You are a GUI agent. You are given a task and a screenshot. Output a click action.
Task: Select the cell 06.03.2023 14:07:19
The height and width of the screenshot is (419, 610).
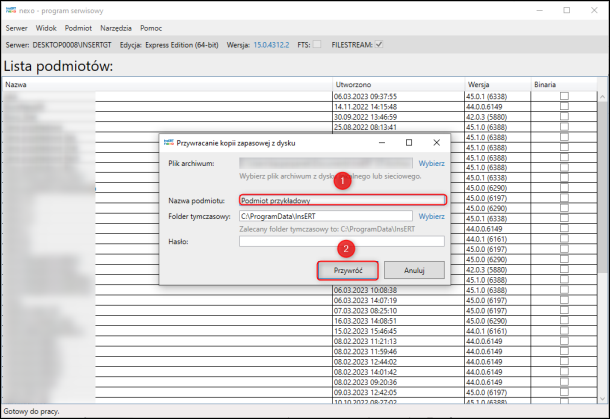(x=399, y=300)
